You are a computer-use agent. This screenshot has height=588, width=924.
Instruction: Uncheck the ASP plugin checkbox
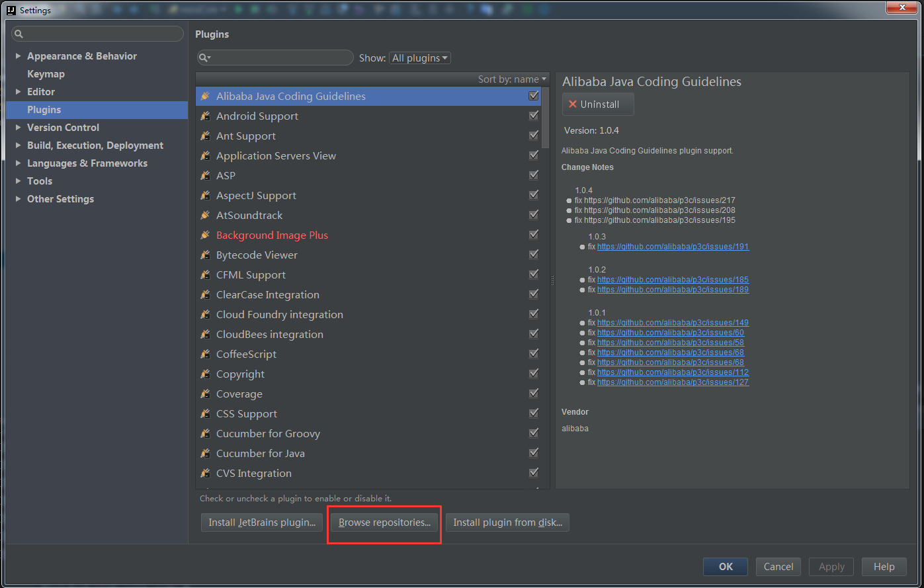pyautogui.click(x=534, y=175)
